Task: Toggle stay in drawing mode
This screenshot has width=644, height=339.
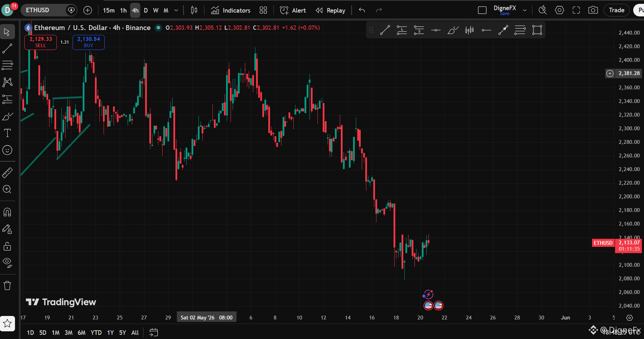Action: (x=7, y=229)
